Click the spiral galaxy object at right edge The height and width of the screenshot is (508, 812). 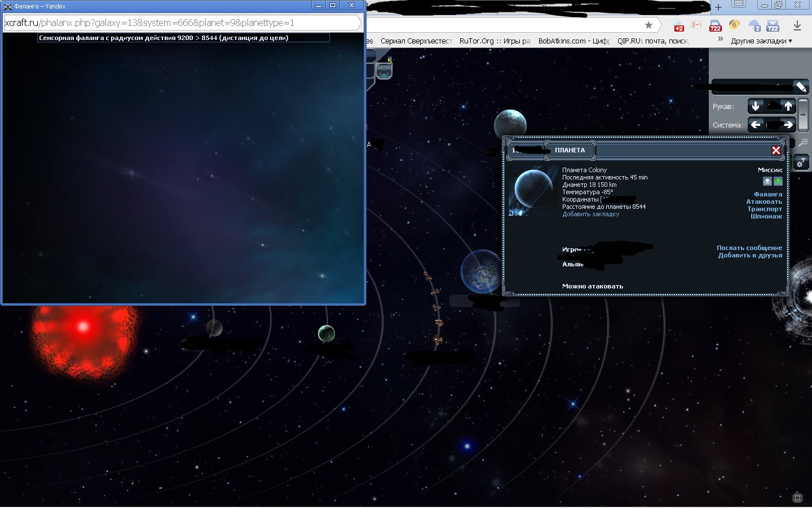point(794,299)
